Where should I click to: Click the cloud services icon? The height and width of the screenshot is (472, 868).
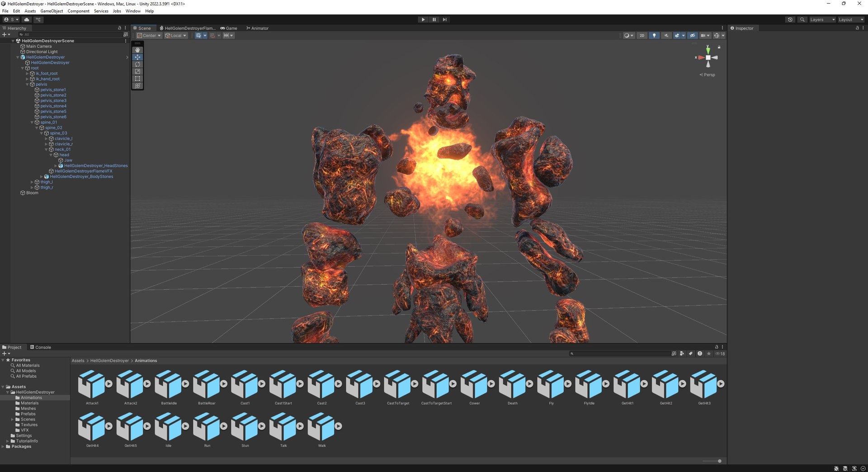(27, 19)
